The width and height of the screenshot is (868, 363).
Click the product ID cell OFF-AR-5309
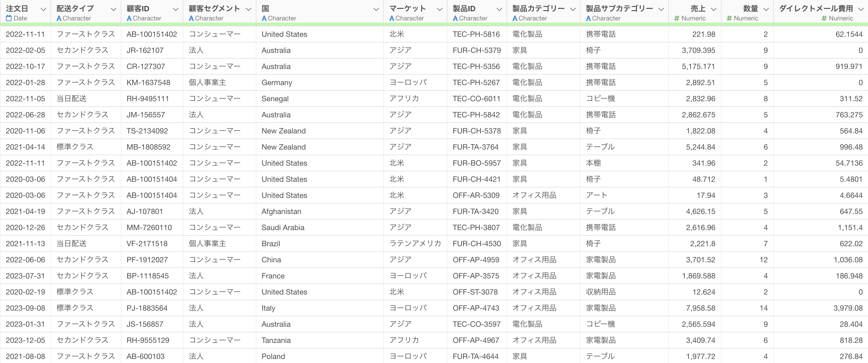click(x=476, y=195)
